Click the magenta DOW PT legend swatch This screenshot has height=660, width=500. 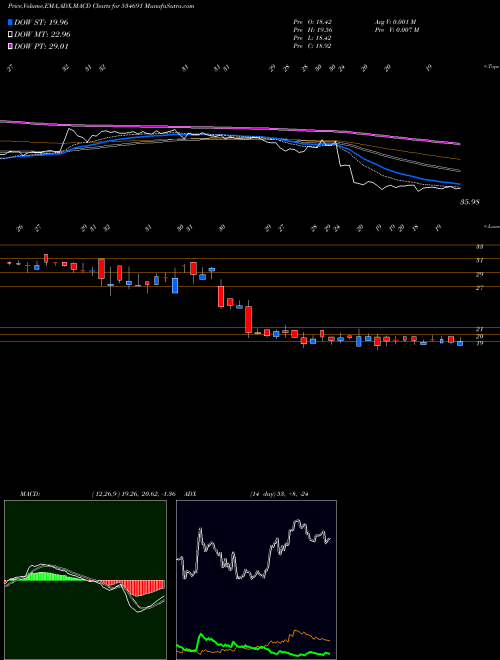coord(10,47)
